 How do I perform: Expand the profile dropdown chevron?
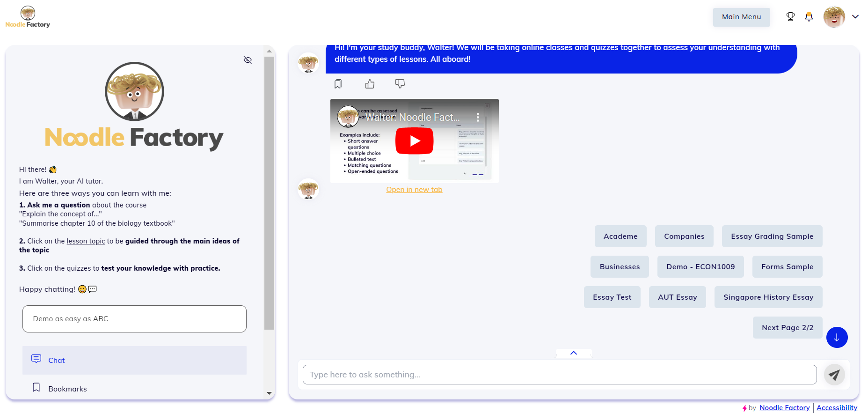[855, 17]
